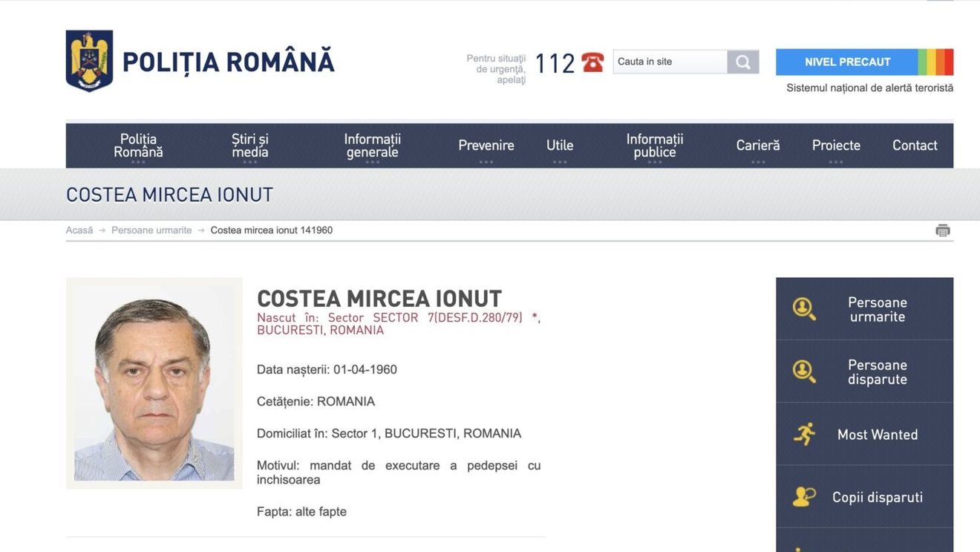Viewport: 980px width, 552px height.
Task: Click Fapta: alte fapte text
Action: click(301, 511)
